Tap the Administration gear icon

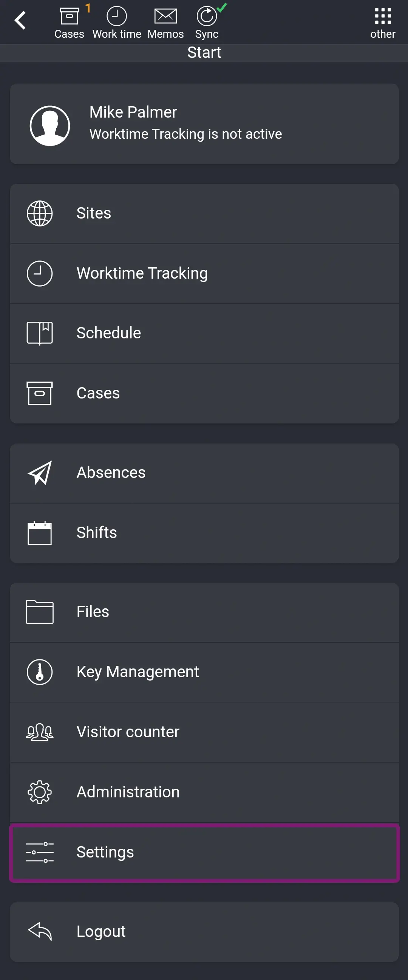click(39, 791)
